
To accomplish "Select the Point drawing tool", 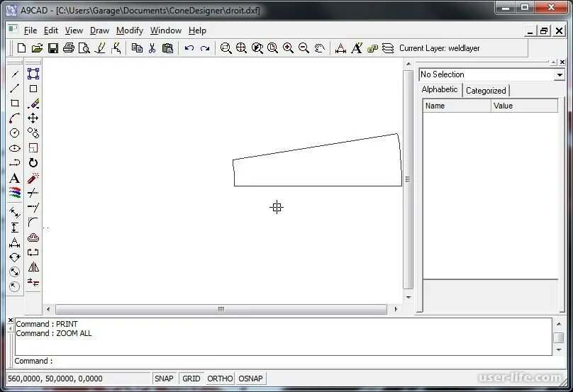I will [15, 74].
